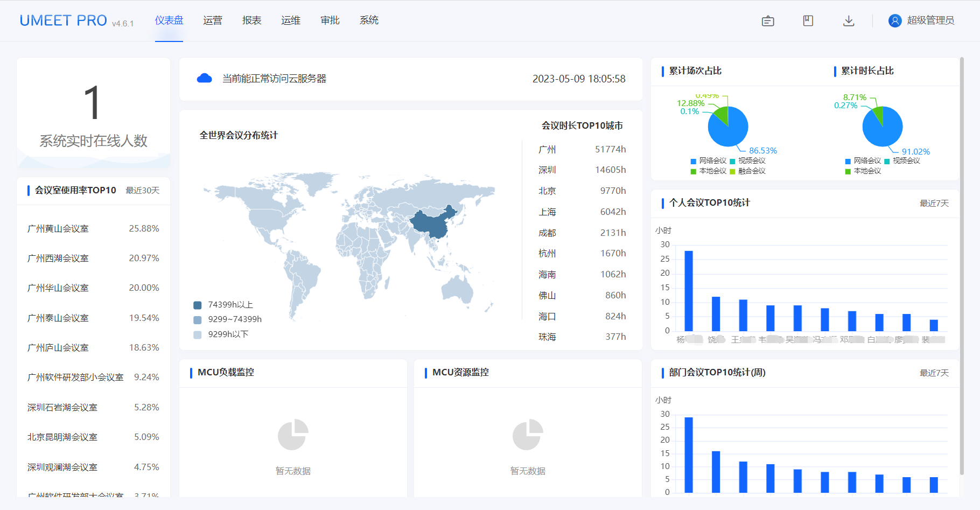Click 最近7天 in 个人会议TOP10统计 panel
This screenshot has width=980, height=510.
pyautogui.click(x=934, y=204)
